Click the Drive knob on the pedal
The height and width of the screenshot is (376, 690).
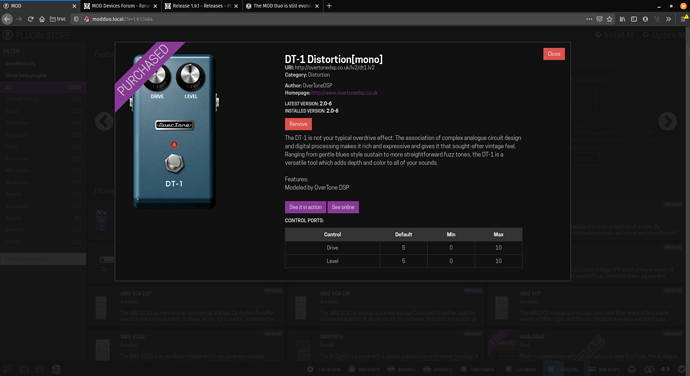point(157,76)
